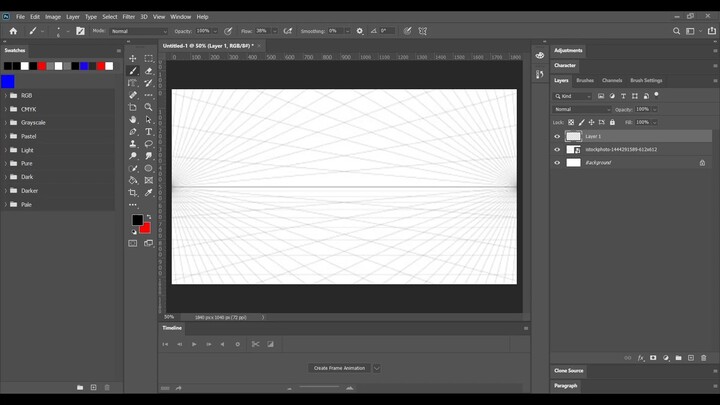720x405 pixels.
Task: Open the layer blend mode Normal dropdown
Action: (x=582, y=109)
